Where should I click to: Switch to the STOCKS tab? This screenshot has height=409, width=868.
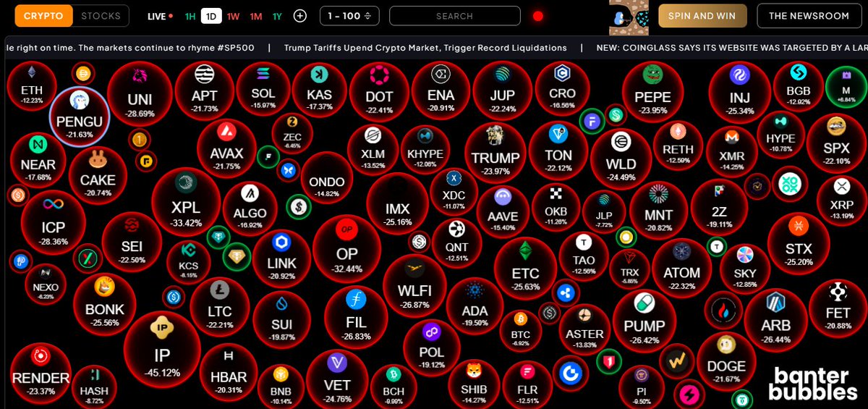101,16
